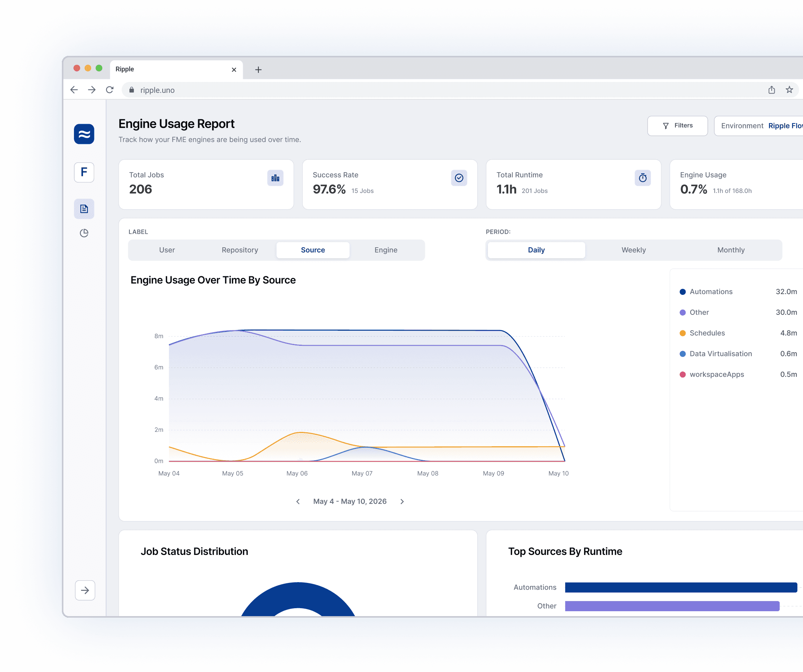Go to next date range
The width and height of the screenshot is (803, 672).
[402, 501]
